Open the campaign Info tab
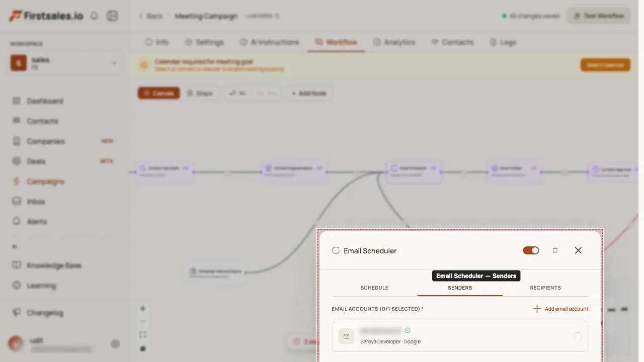This screenshot has height=362, width=644. pos(156,42)
